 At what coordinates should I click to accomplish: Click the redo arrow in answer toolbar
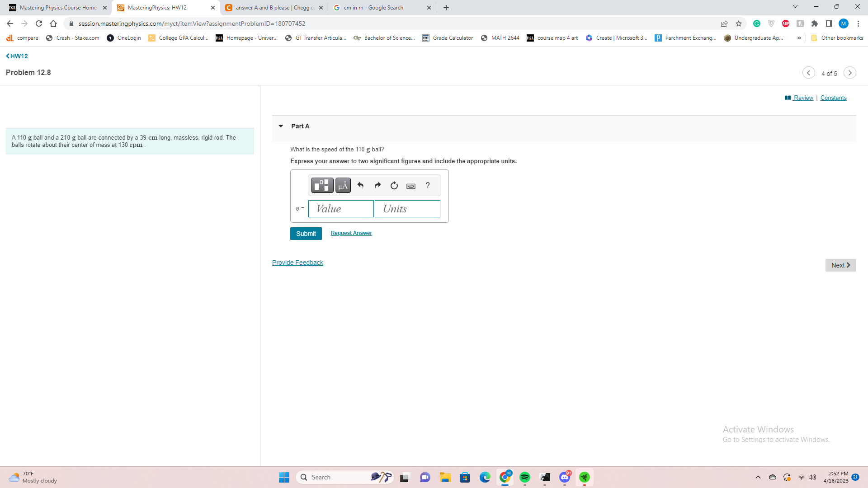pos(377,185)
